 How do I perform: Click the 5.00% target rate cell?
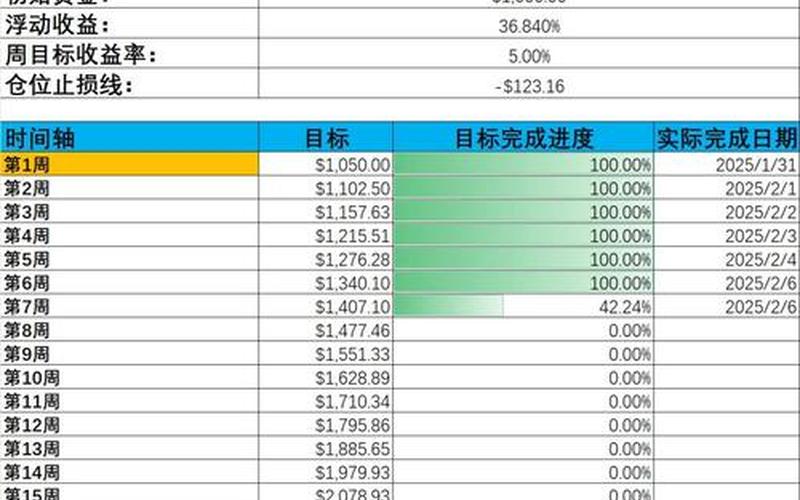click(529, 54)
